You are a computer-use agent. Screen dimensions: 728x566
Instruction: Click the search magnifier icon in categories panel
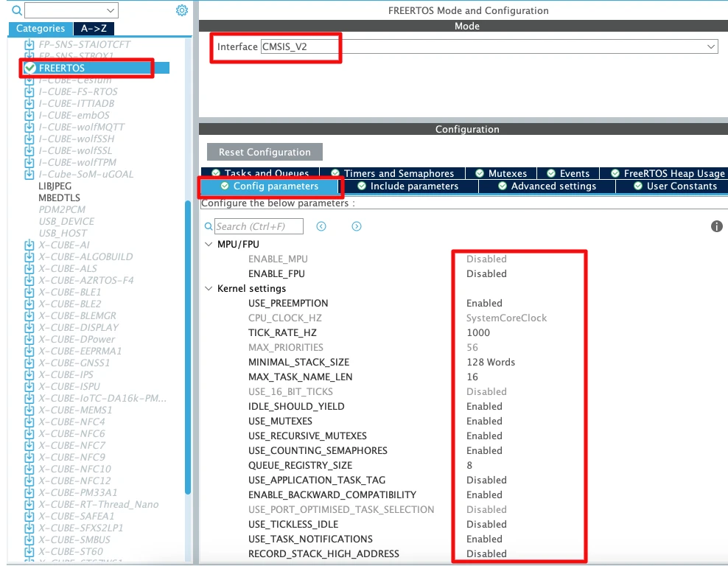(17, 10)
